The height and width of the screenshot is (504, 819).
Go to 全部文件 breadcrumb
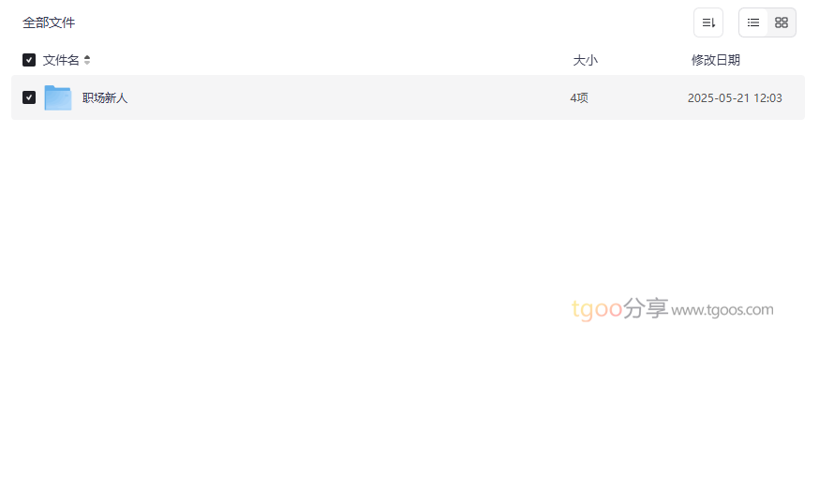pyautogui.click(x=49, y=22)
